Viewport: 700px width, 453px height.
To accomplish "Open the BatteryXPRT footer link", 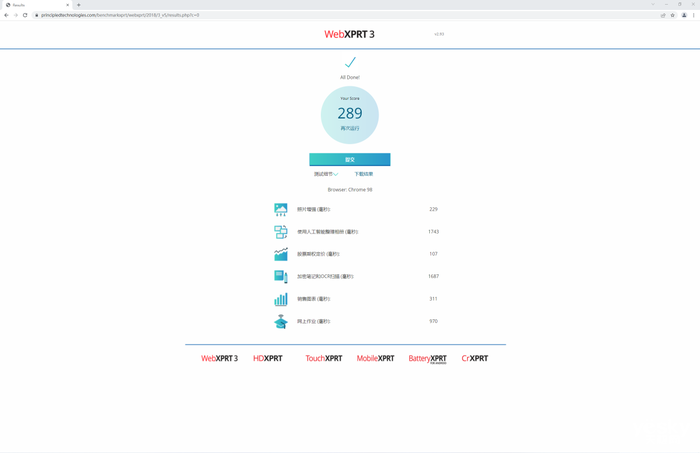I will [x=427, y=359].
